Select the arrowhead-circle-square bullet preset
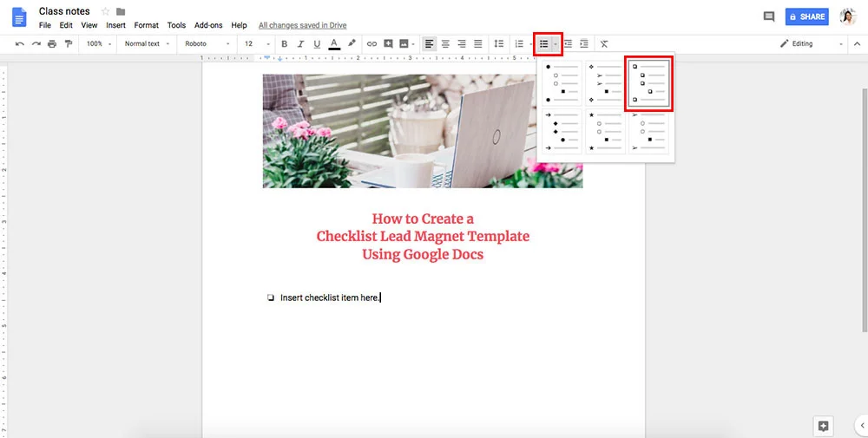 coord(648,132)
